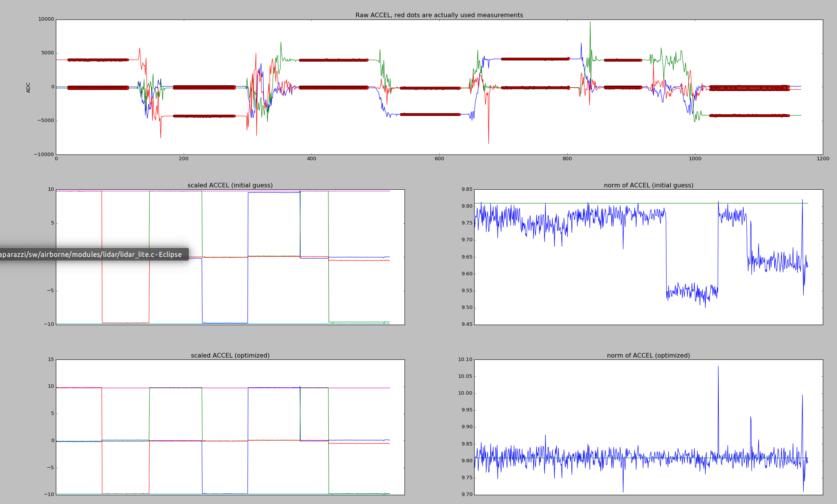
Task: Select the 1200 x-axis tick on Raw ACCEL
Action: click(x=824, y=159)
